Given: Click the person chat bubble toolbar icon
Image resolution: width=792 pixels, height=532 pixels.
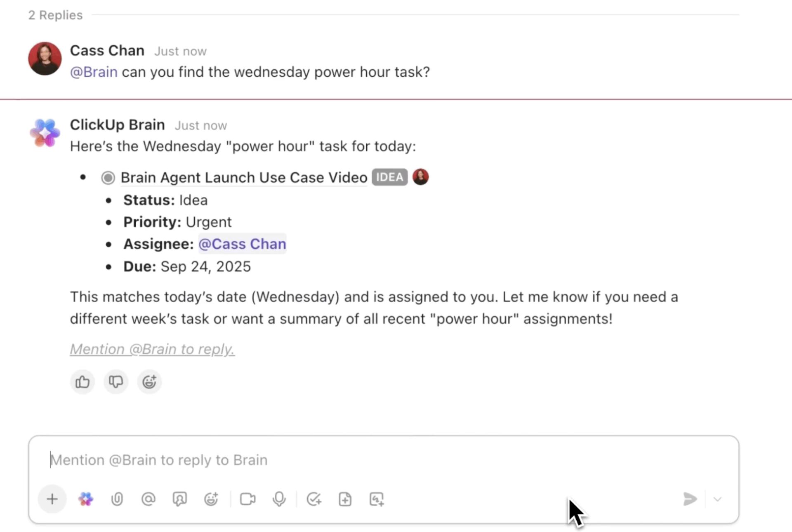Looking at the screenshot, I should pyautogui.click(x=180, y=499).
